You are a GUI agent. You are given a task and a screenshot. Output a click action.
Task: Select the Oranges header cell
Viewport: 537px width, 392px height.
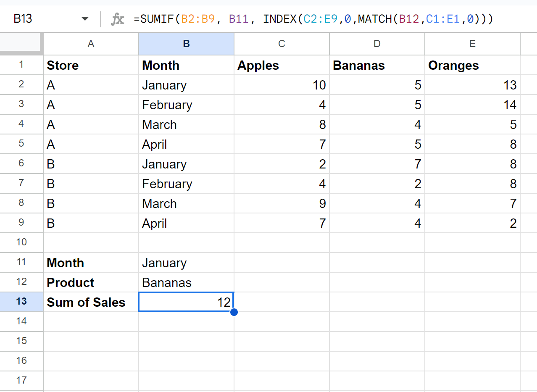[x=472, y=65]
